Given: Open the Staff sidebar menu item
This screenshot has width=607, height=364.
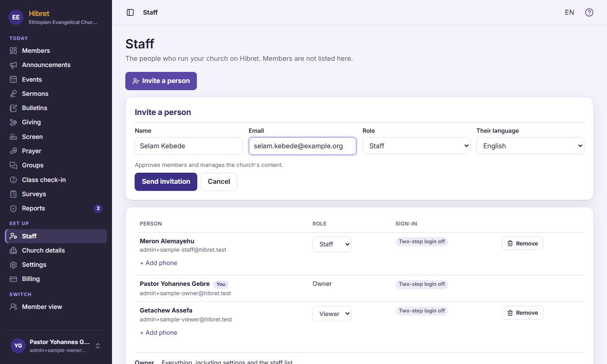Looking at the screenshot, I should pyautogui.click(x=56, y=236).
